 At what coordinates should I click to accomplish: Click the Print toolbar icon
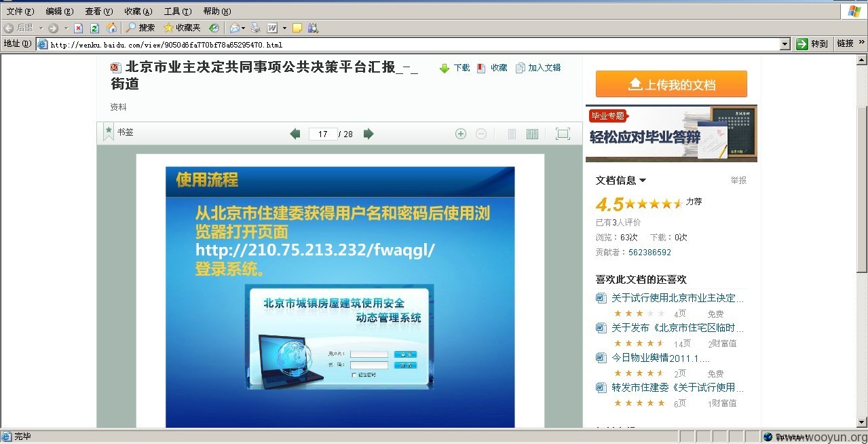(x=256, y=28)
